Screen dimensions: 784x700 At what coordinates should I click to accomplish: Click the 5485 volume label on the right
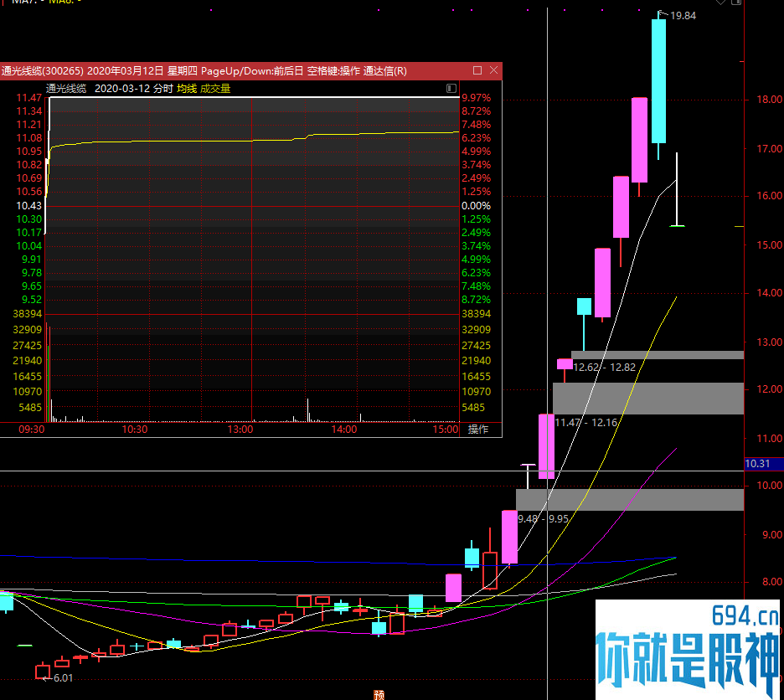click(473, 408)
